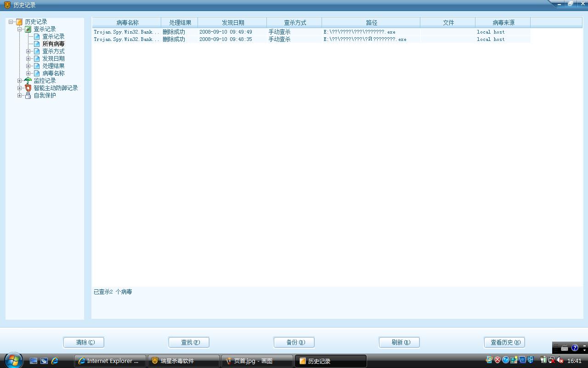The image size is (588, 368).
Task: Click the taskbar clock showing 16:41
Action: click(574, 361)
